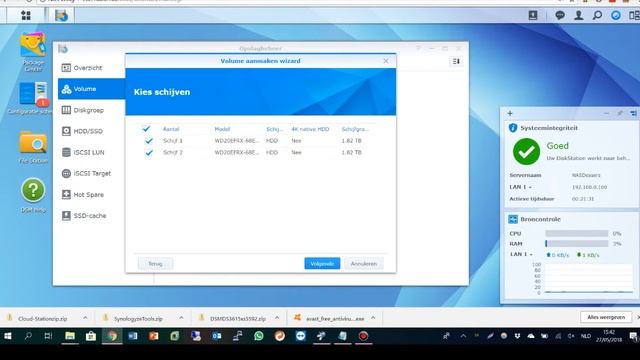The width and height of the screenshot is (640, 360).
Task: Open the Configuratiescherm desktop icon
Action: (33, 98)
